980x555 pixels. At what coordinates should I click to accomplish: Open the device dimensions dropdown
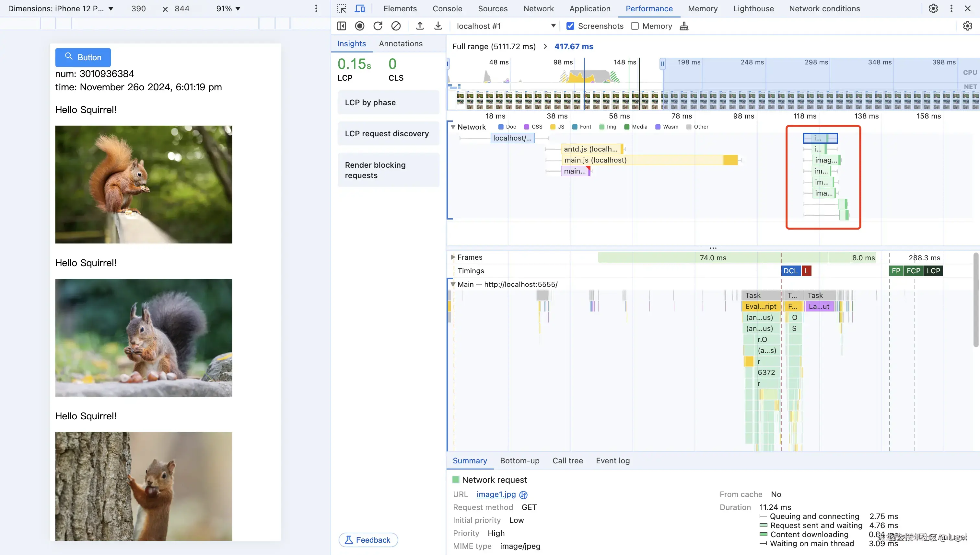point(61,8)
